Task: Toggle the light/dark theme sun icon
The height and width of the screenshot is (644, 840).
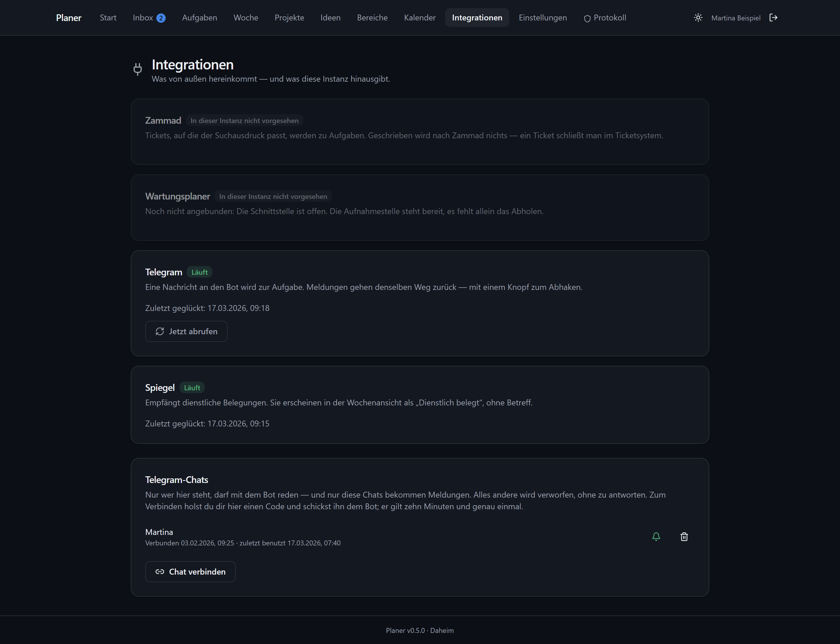Action: [698, 17]
